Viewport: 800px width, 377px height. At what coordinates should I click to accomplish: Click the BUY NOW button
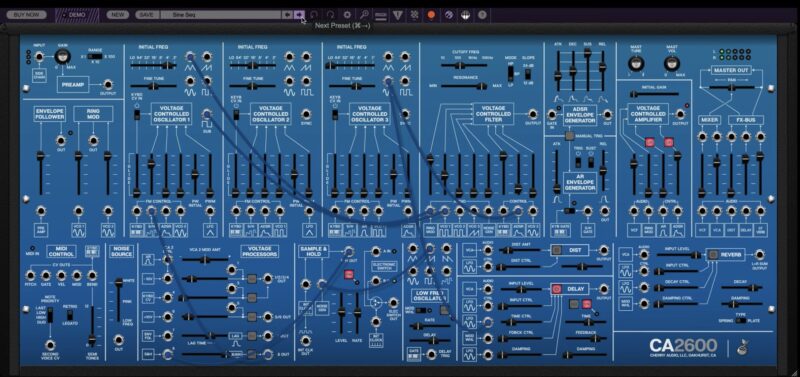point(27,15)
